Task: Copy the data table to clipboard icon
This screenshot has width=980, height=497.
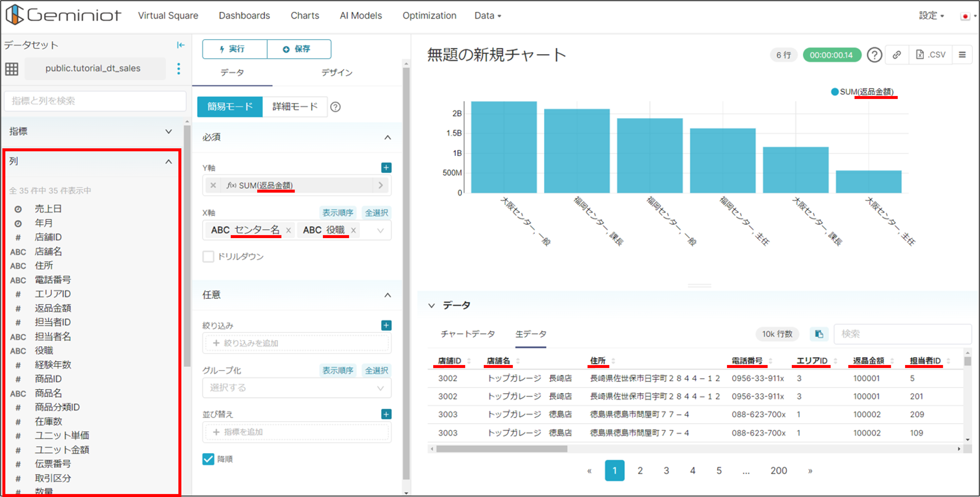Action: point(819,334)
